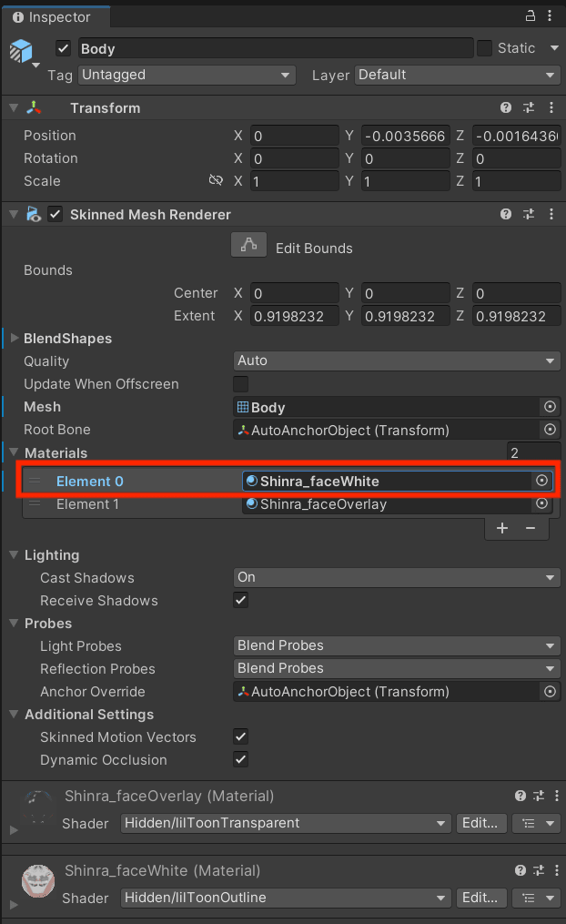Disable the Skinned Mesh Renderer component checkbox
566x924 pixels.
point(55,214)
